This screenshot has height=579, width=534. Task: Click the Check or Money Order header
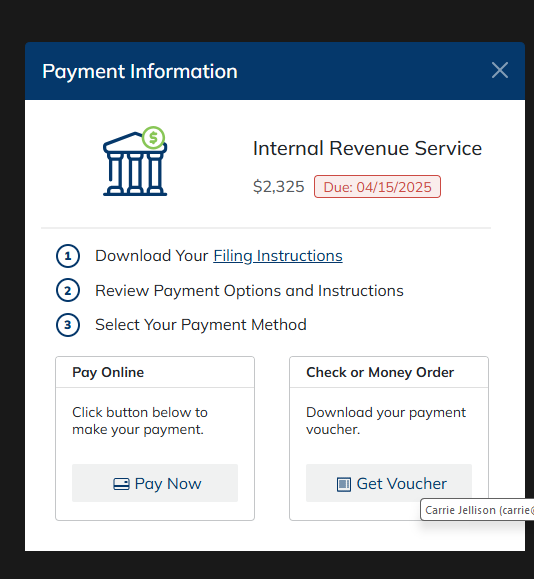click(389, 372)
